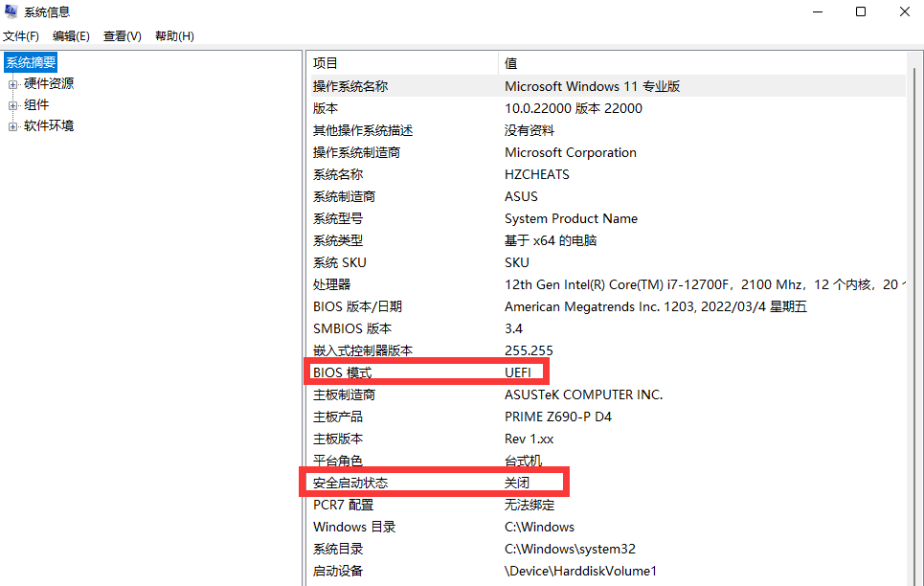924x586 pixels.
Task: Click the System Information app icon in title bar
Action: coord(11,11)
